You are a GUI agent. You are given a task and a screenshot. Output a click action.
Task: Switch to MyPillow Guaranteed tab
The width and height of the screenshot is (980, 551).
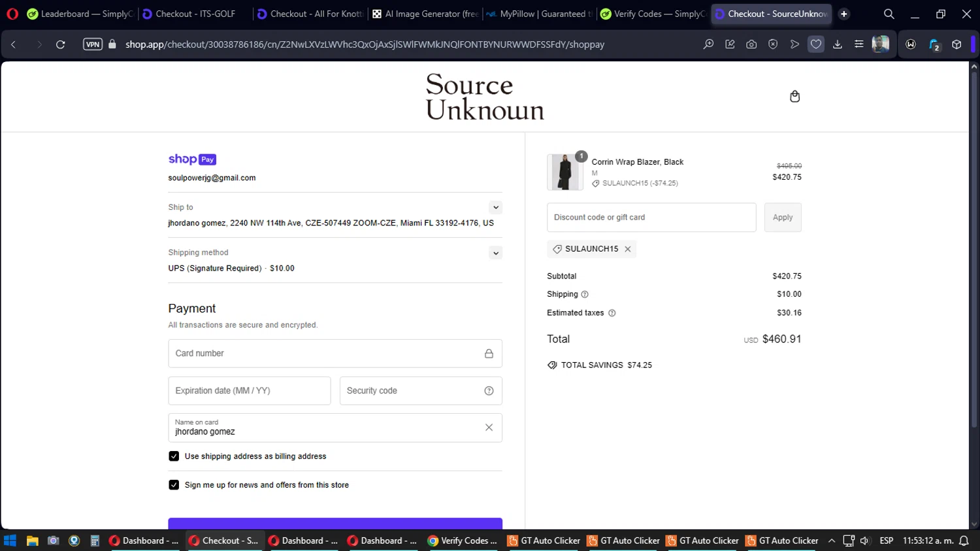point(539,14)
